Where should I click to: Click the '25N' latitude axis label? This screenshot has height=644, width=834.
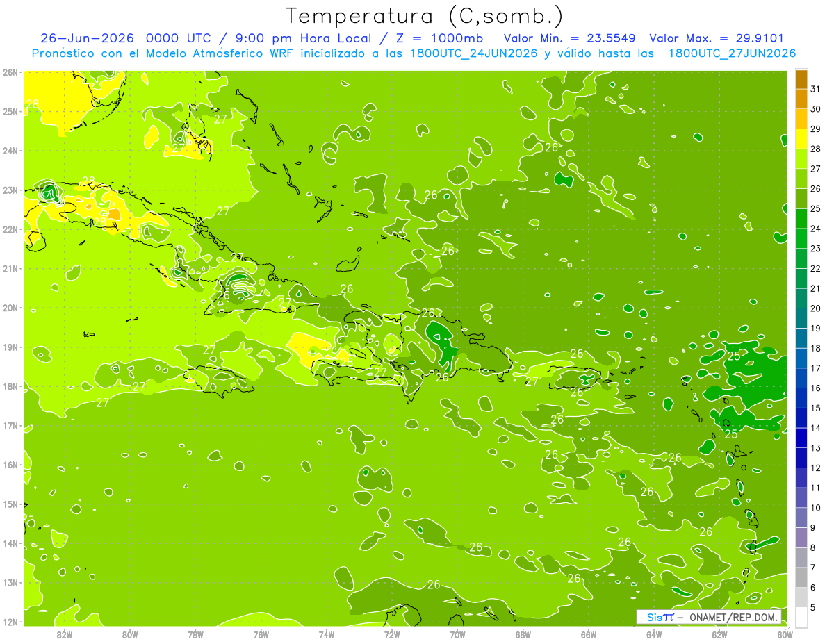(x=10, y=111)
